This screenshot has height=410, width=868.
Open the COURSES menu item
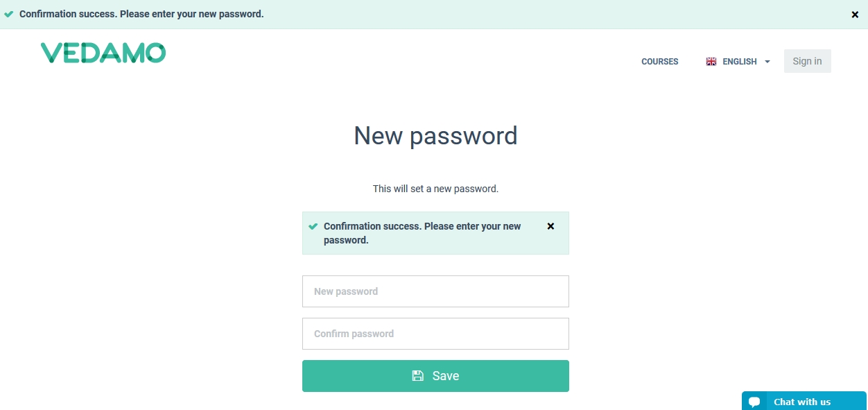[x=659, y=62]
